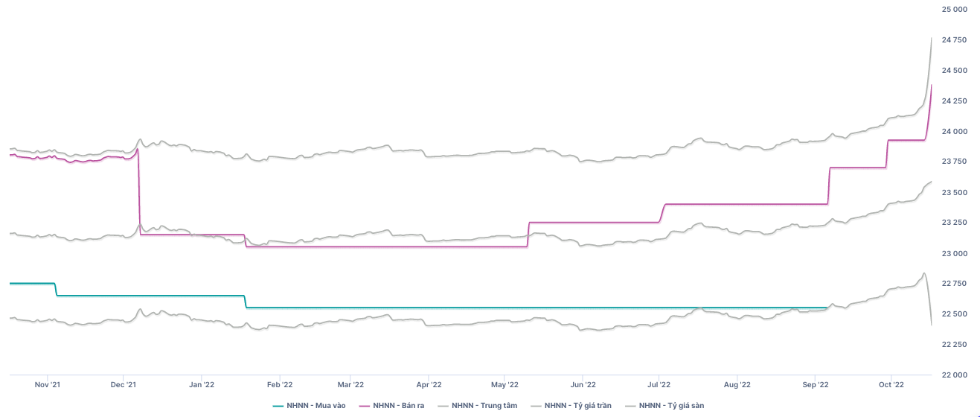980x417 pixels.
Task: Click grey line marker beside Trung tâm legend
Action: pos(443,406)
